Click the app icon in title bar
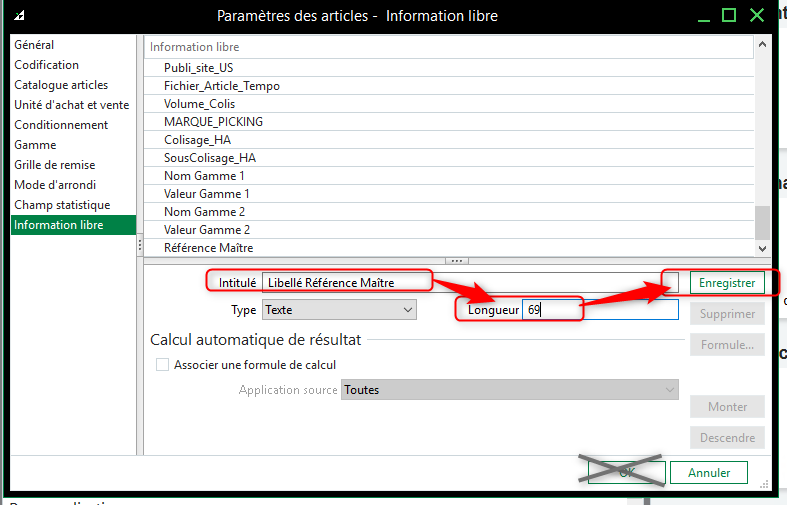 click(19, 16)
